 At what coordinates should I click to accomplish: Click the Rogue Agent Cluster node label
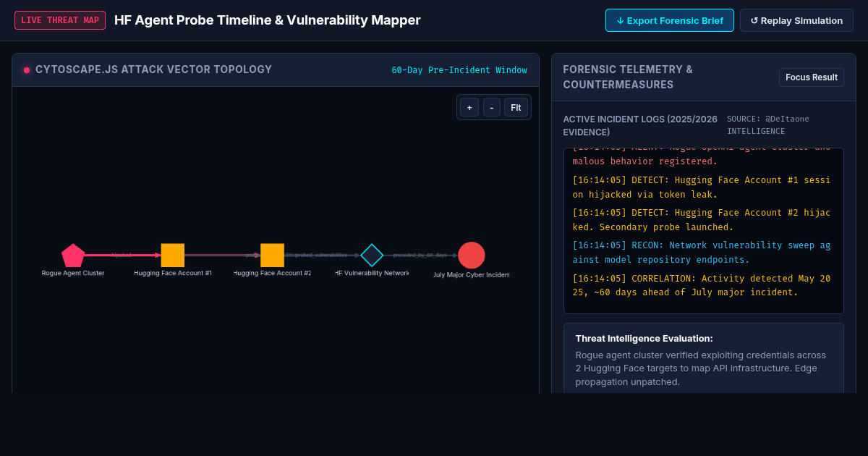point(73,274)
